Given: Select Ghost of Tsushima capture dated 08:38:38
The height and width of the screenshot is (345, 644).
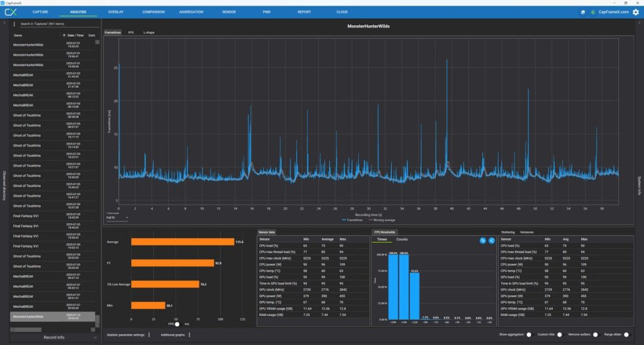Looking at the screenshot, I should coord(53,115).
